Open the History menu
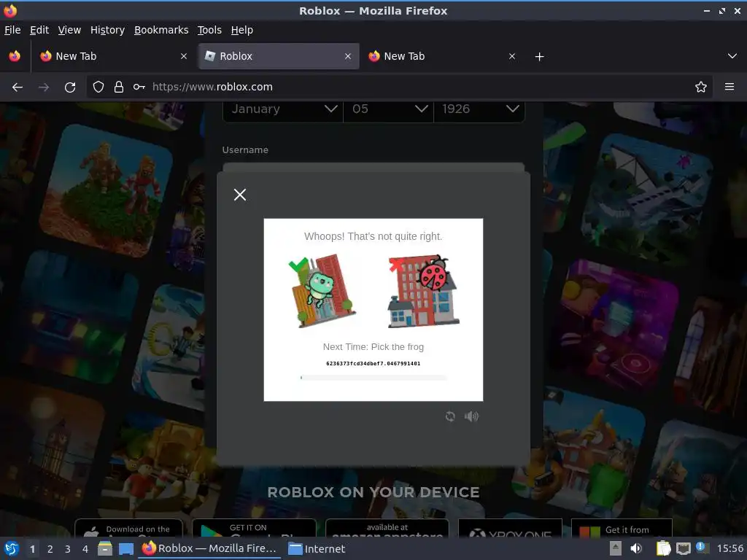Image resolution: width=747 pixels, height=560 pixels. coord(107,30)
